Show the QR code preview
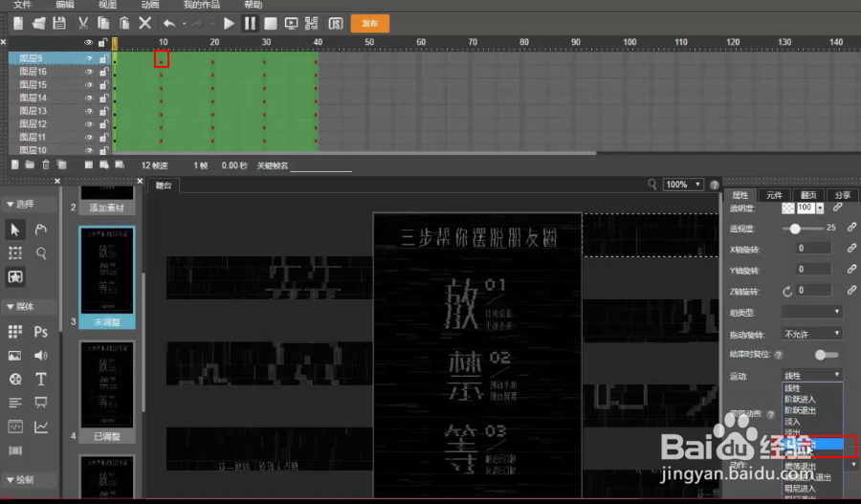 tap(311, 24)
